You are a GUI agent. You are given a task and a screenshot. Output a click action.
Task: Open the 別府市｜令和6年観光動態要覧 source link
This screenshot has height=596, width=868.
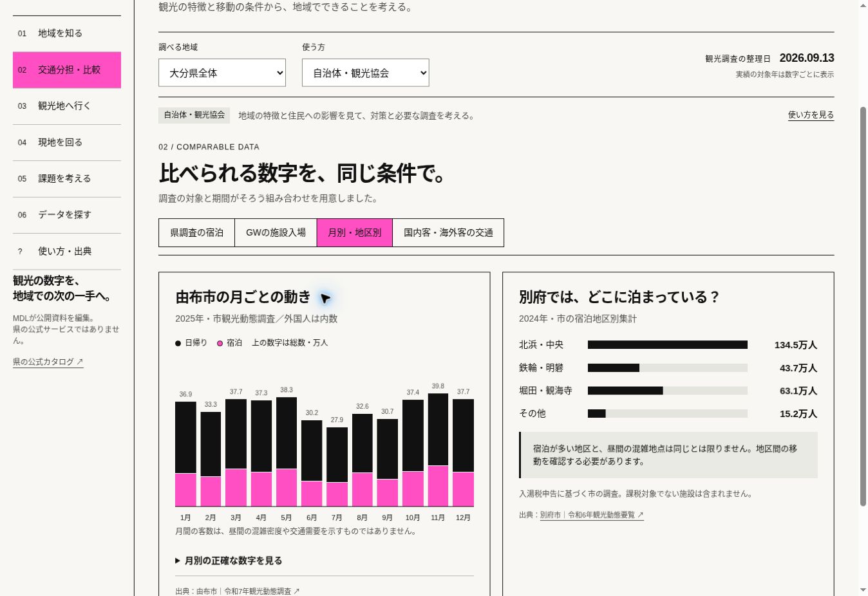(592, 515)
